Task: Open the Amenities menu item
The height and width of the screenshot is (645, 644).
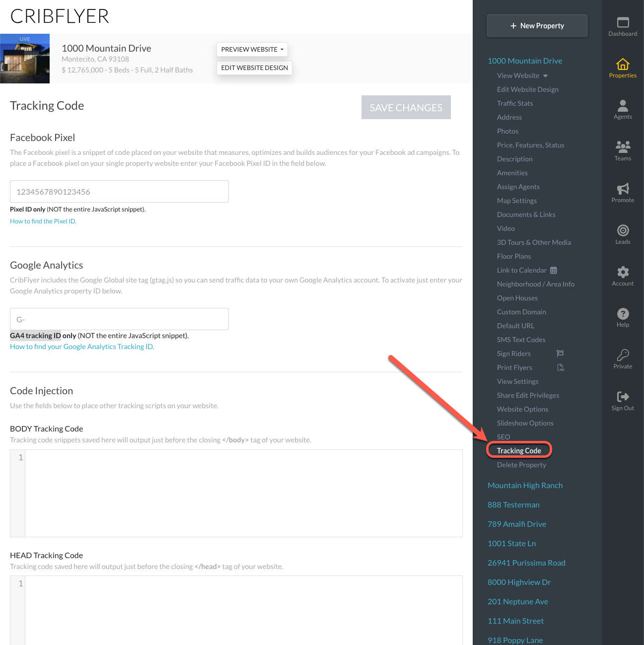Action: (512, 173)
